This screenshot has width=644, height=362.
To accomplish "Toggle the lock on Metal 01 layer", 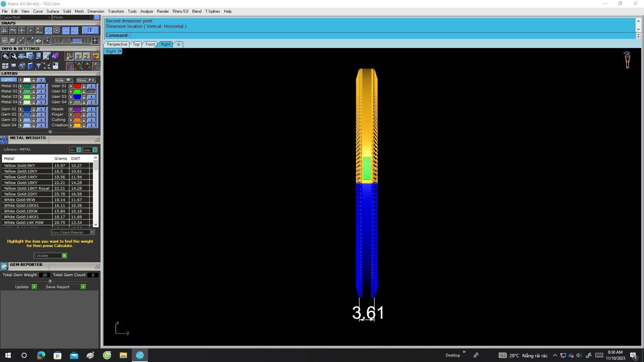I will pyautogui.click(x=34, y=86).
